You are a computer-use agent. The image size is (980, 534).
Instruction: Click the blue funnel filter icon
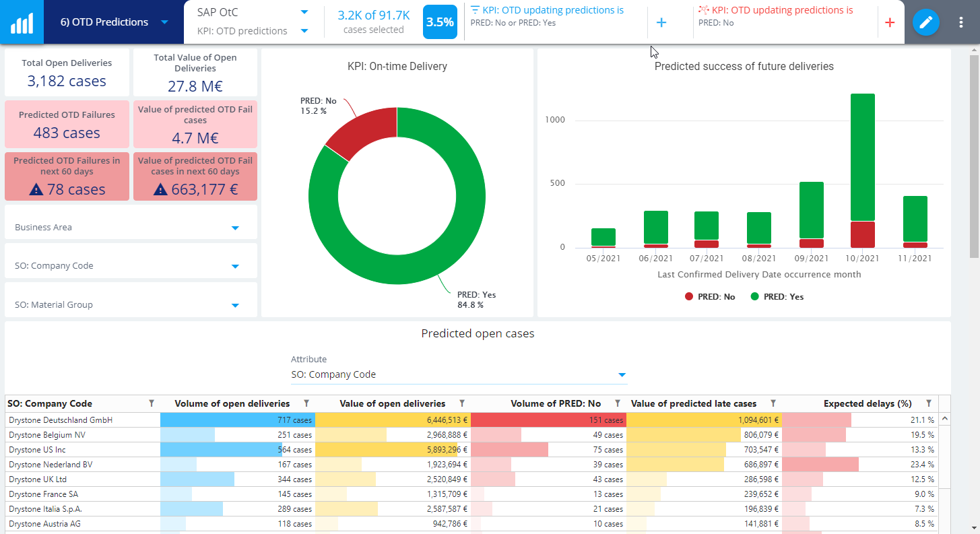[x=476, y=10]
